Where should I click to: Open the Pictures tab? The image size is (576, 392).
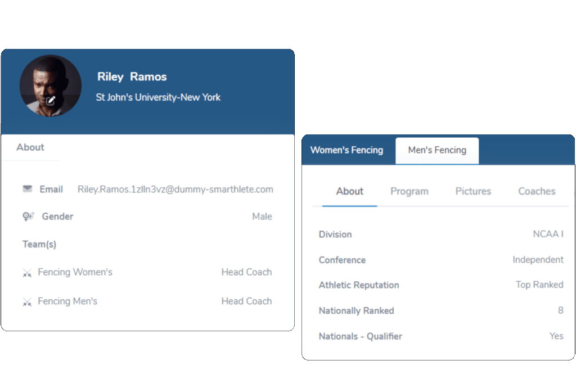coord(473,191)
